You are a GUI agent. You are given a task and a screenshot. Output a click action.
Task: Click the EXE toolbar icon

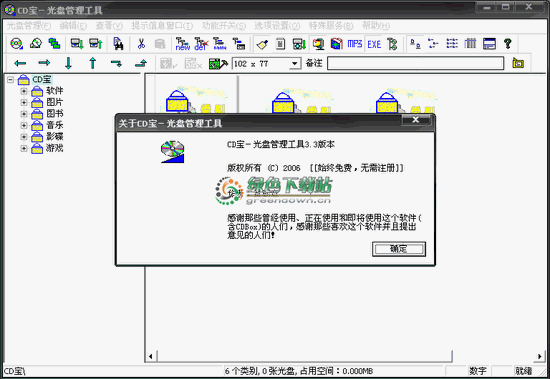[x=374, y=44]
